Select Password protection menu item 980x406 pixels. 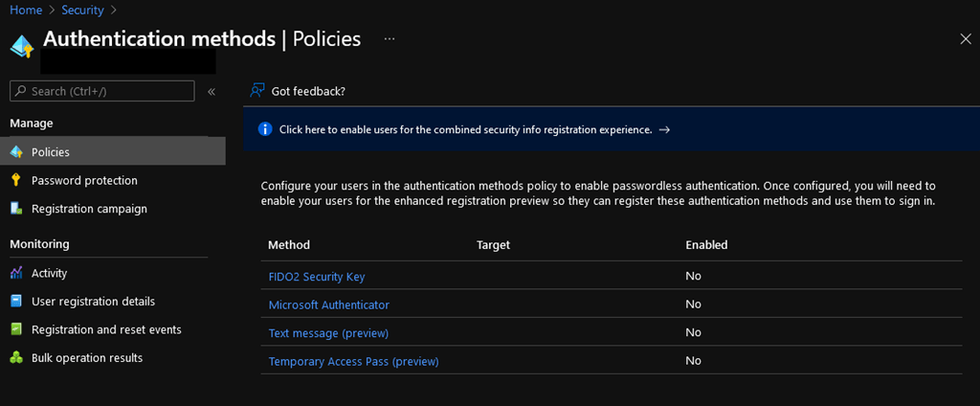[x=84, y=180]
